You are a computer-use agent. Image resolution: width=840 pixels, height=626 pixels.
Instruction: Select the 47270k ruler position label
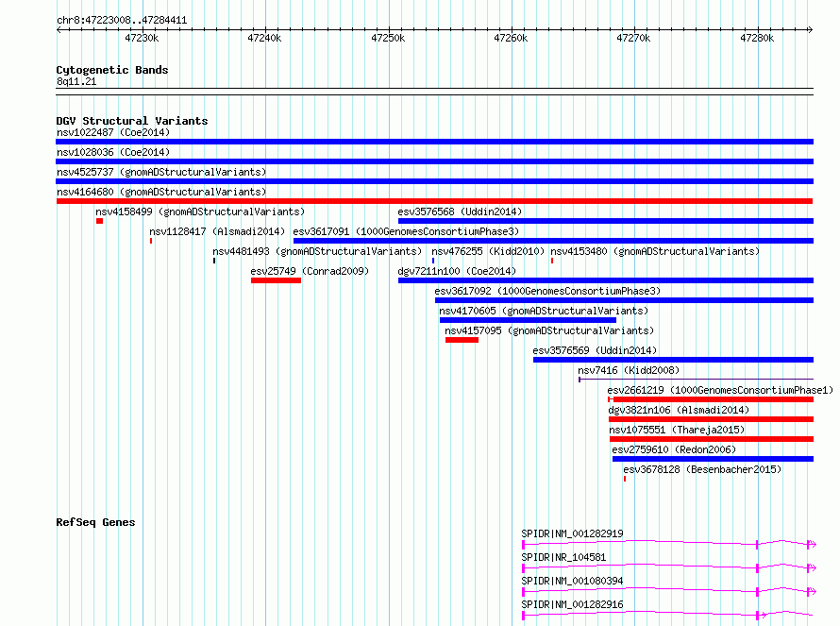pos(633,38)
